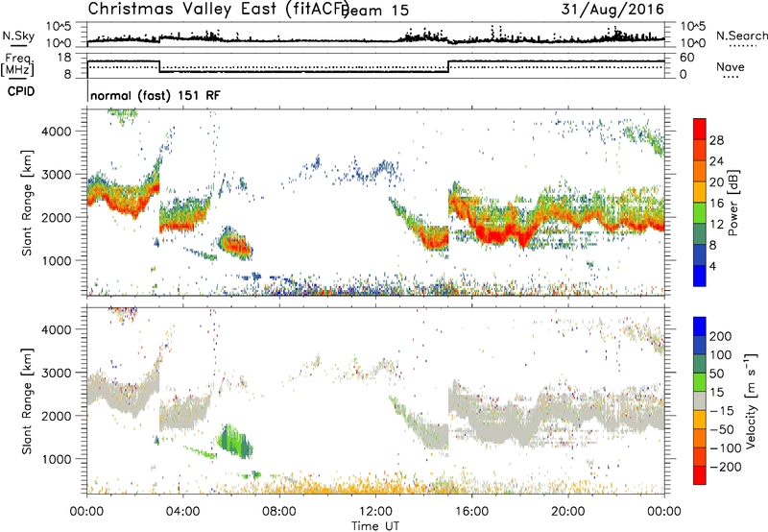Click the blue bottom segment of power colorbar
The image size is (768, 532).
[700, 276]
